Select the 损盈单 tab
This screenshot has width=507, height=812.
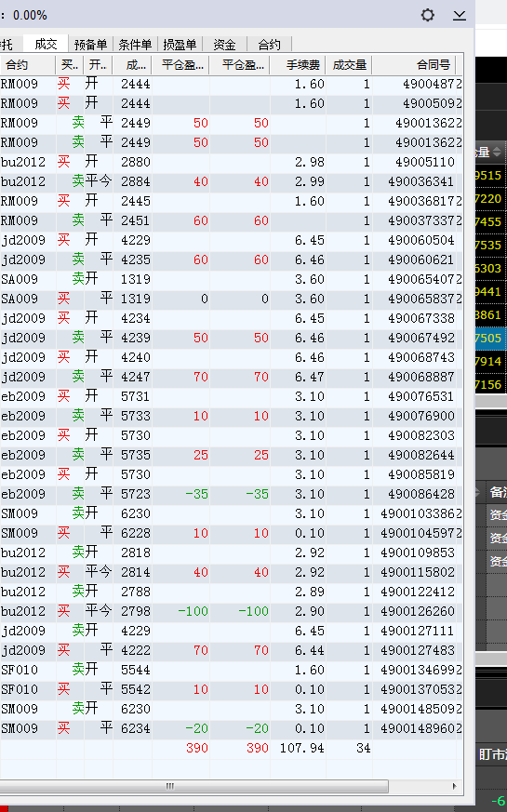click(180, 45)
